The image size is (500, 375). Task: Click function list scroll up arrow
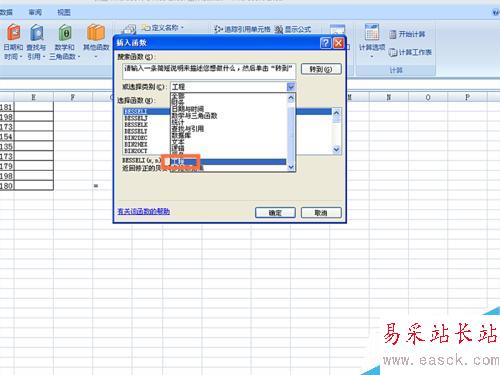[x=336, y=113]
